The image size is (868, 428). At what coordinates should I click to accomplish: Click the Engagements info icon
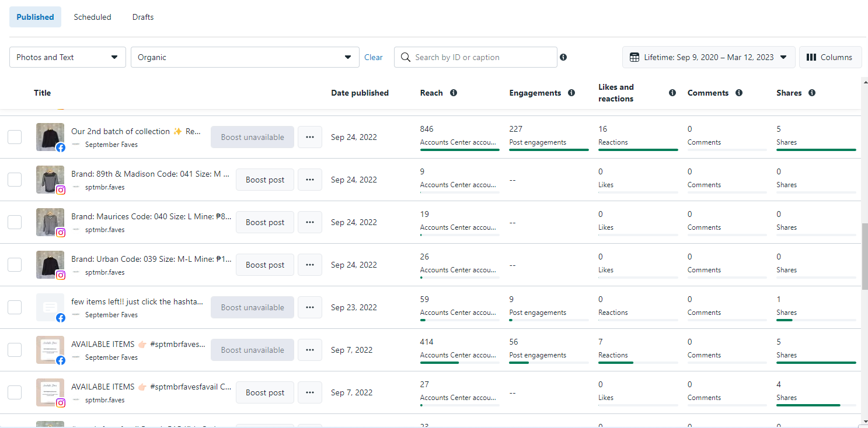click(x=571, y=93)
